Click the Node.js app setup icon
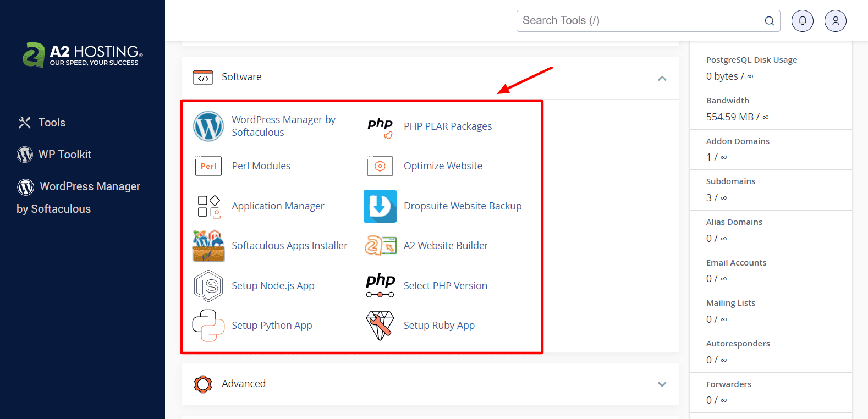The width and height of the screenshot is (868, 419). click(208, 286)
